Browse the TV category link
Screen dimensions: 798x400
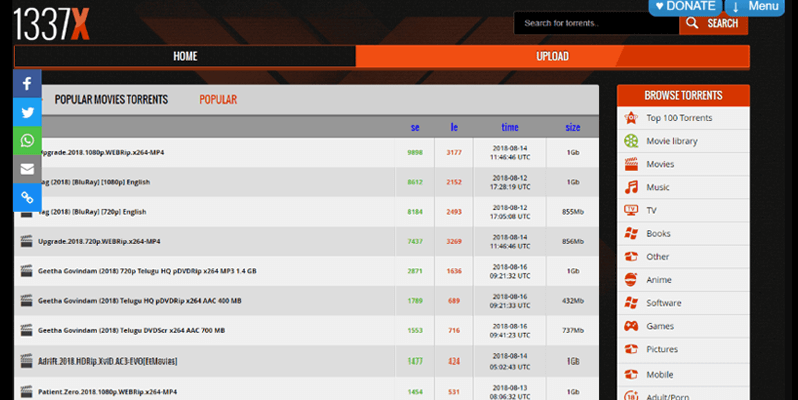click(651, 210)
